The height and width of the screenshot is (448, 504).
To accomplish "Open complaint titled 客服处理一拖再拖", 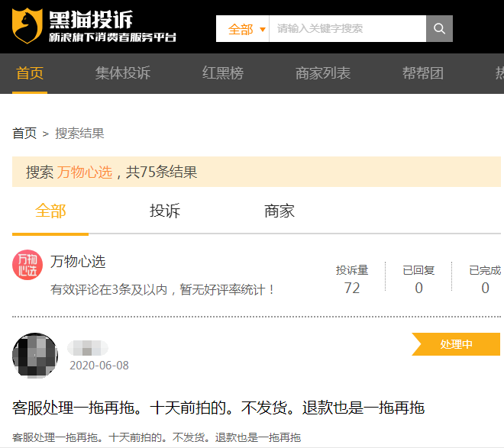I will tap(218, 408).
